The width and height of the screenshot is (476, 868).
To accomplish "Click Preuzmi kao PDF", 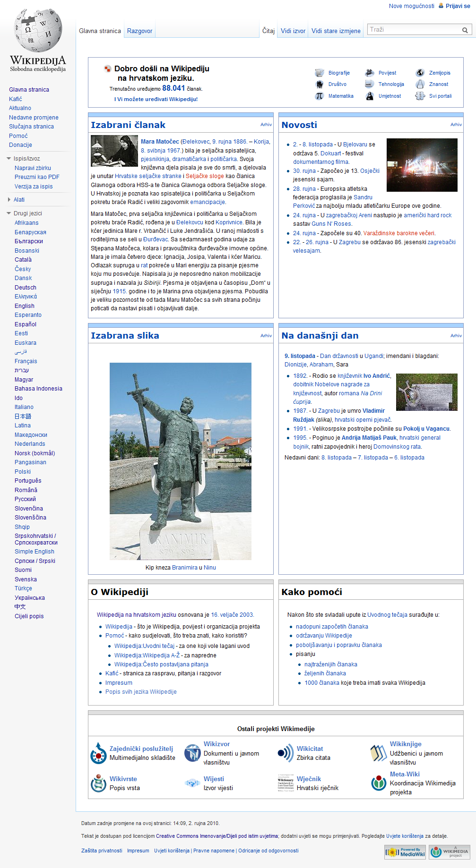I will point(37,177).
